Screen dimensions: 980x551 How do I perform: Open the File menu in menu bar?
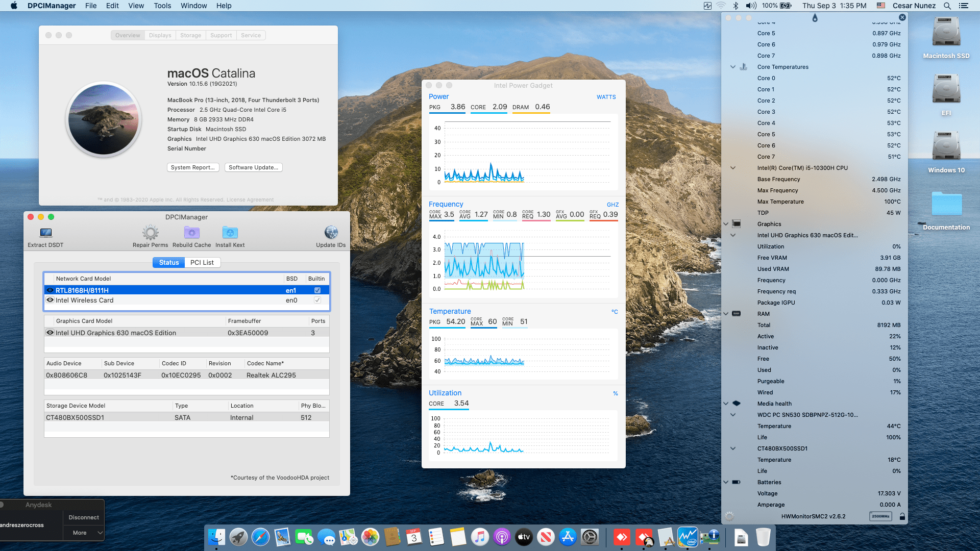91,6
